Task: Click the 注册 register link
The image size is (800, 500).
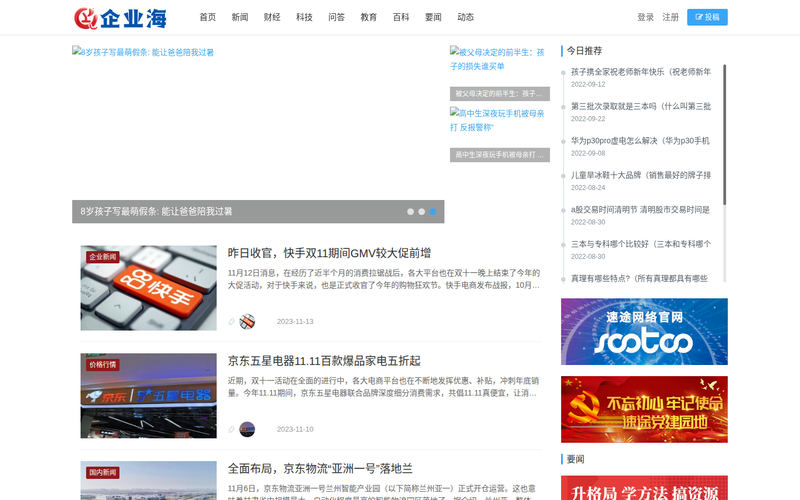Action: [670, 17]
